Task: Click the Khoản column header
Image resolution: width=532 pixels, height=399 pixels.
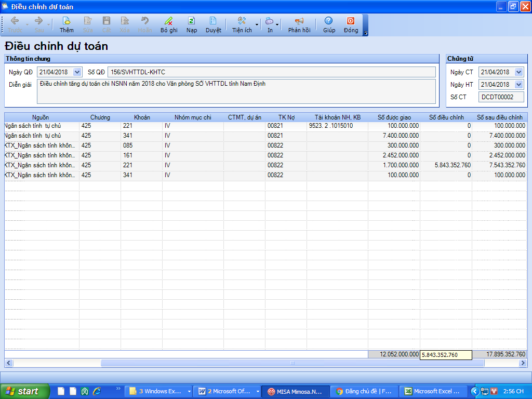Action: 142,117
